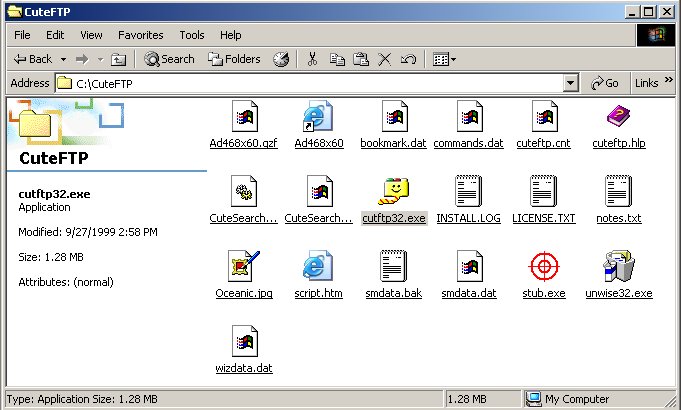Click the Forward arrow button

coord(82,59)
